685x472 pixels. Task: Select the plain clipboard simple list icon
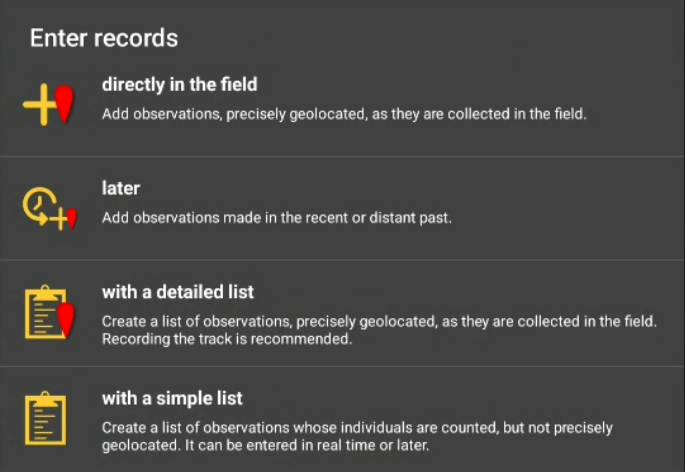pyautogui.click(x=44, y=418)
